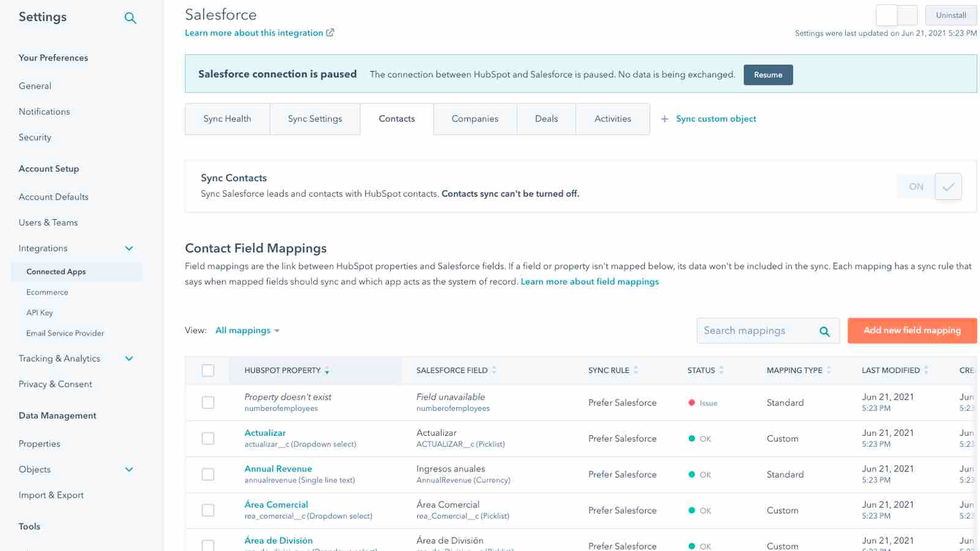980x551 pixels.
Task: Click 'Ingresos anuales' Salesforce field text
Action: (x=451, y=469)
